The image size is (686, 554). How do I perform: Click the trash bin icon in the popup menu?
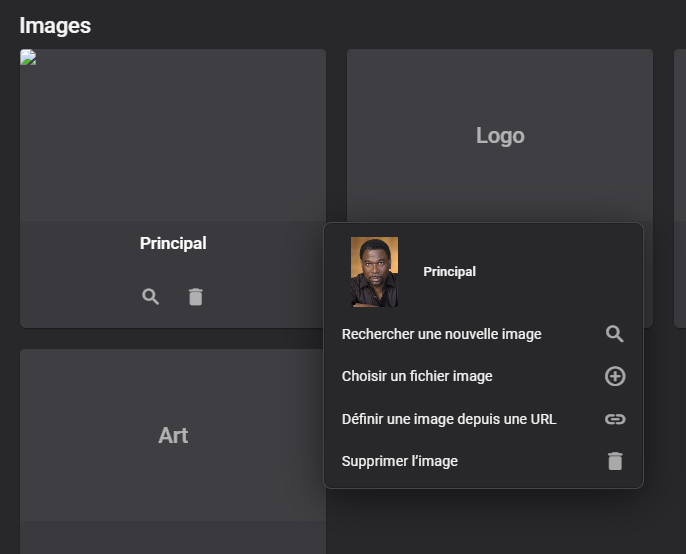[x=615, y=461]
